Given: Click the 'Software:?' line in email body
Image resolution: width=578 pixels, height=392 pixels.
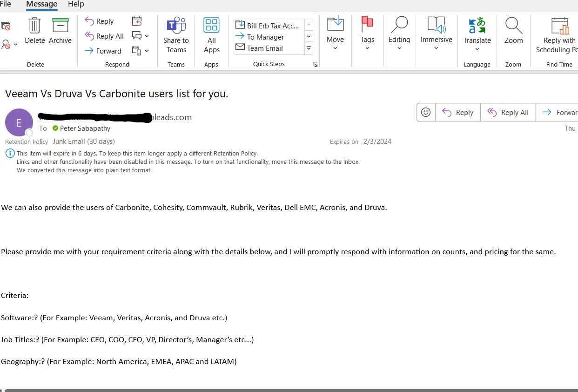Looking at the screenshot, I should 114,318.
